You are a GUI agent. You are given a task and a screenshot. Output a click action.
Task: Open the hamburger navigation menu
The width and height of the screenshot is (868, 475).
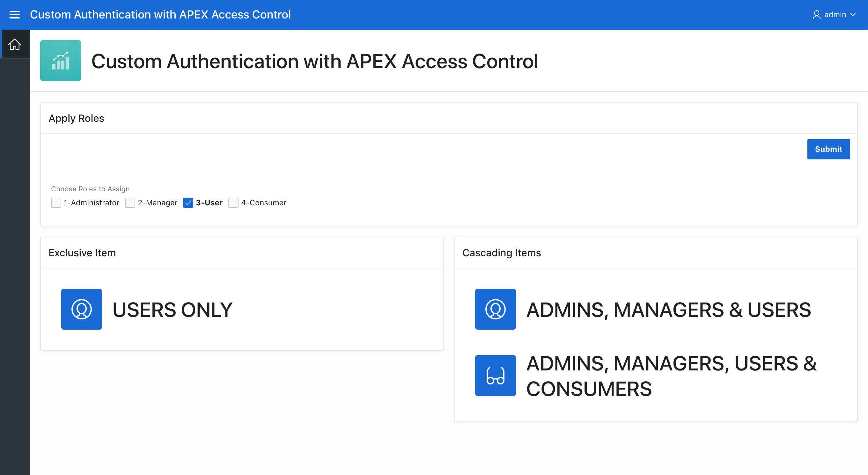14,14
